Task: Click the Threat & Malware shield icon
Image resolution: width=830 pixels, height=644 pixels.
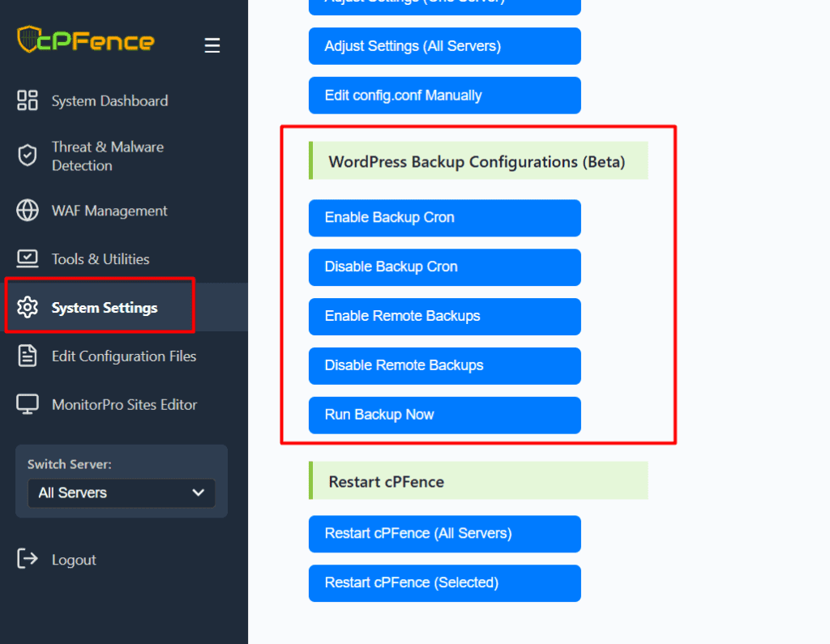Action: (28, 156)
